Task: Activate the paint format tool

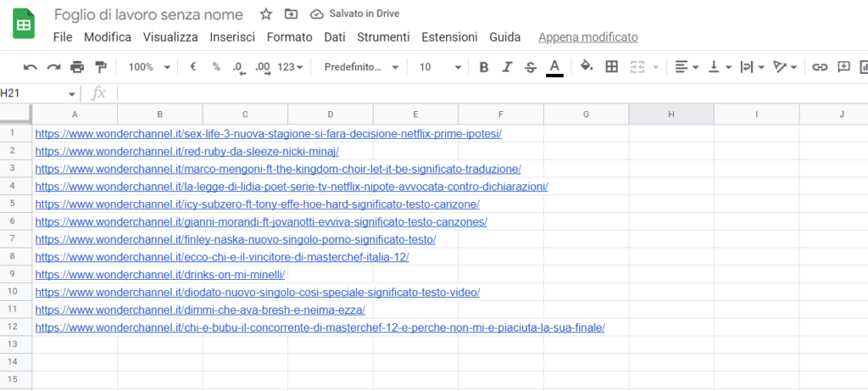Action: [100, 67]
